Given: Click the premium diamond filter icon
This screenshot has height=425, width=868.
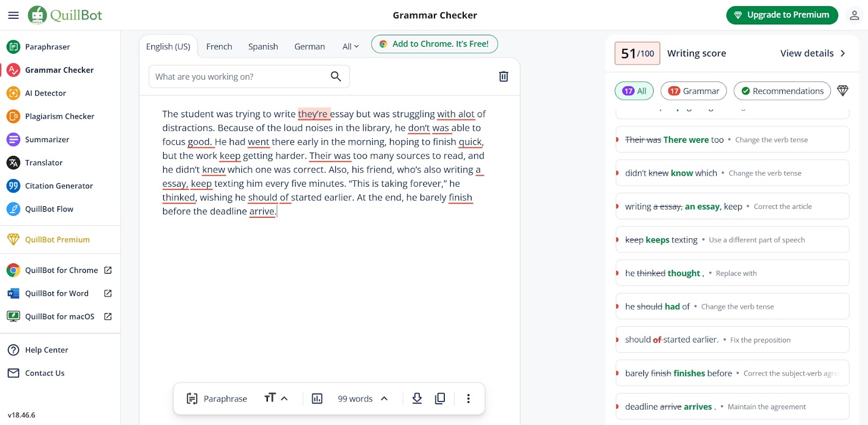Looking at the screenshot, I should tap(843, 91).
